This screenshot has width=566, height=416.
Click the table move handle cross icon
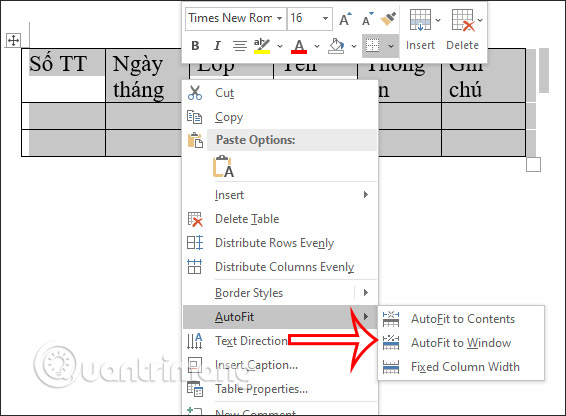[13, 40]
